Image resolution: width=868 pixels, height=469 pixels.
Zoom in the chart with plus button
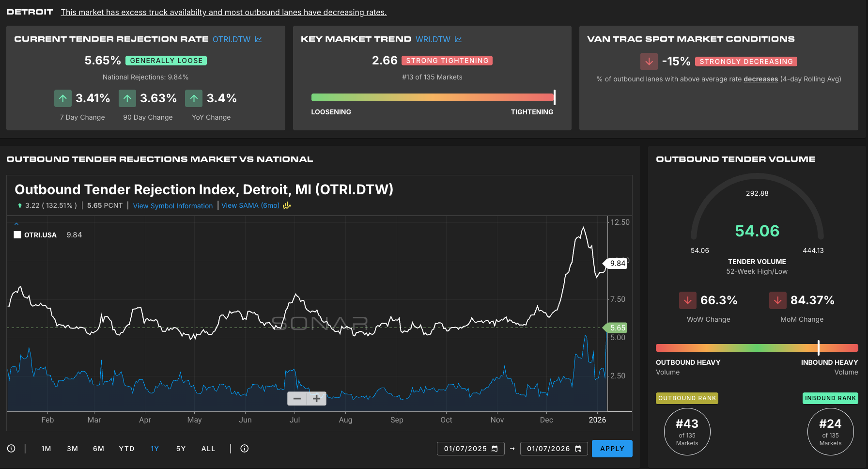click(x=316, y=399)
